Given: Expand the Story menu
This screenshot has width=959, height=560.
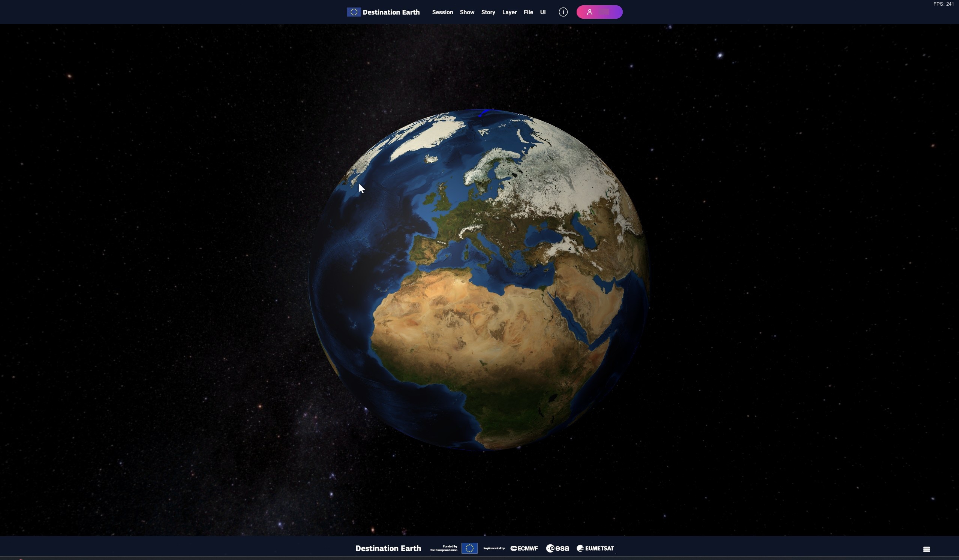Looking at the screenshot, I should tap(488, 12).
